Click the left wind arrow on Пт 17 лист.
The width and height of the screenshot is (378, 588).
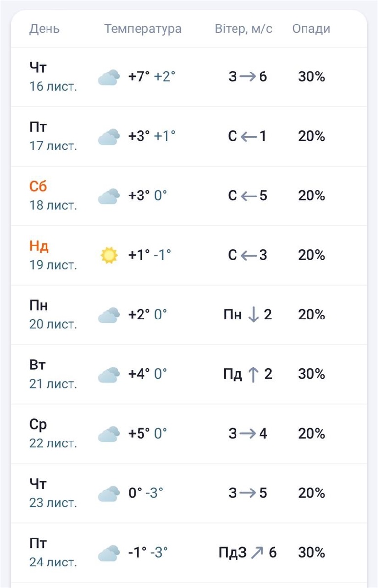click(249, 136)
